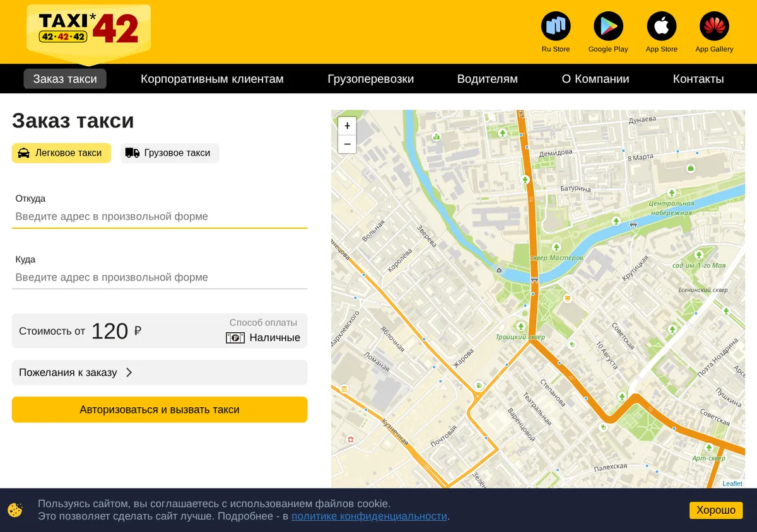Accept cookies with the Хорошо button
Viewport: 757px width, 532px height.
pyautogui.click(x=716, y=510)
